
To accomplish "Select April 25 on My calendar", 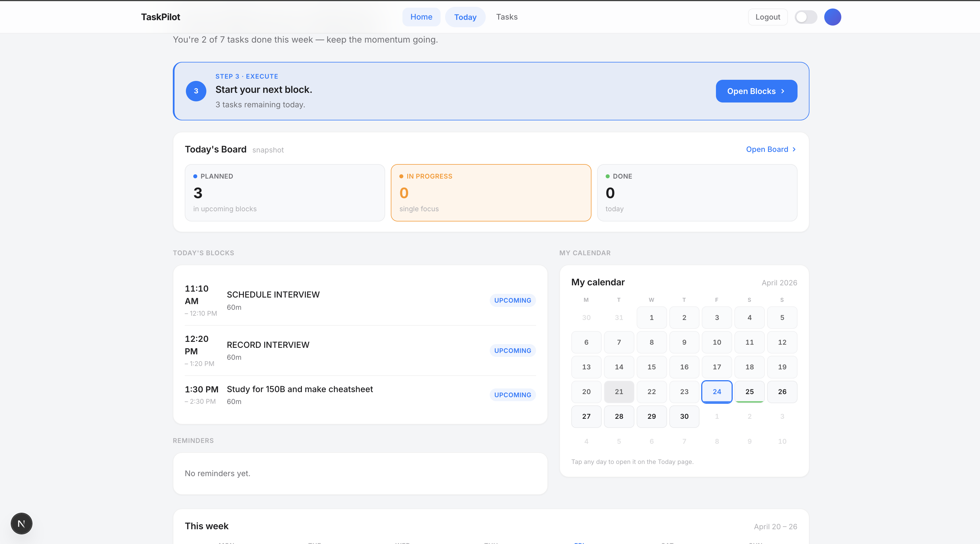I will [x=749, y=392].
